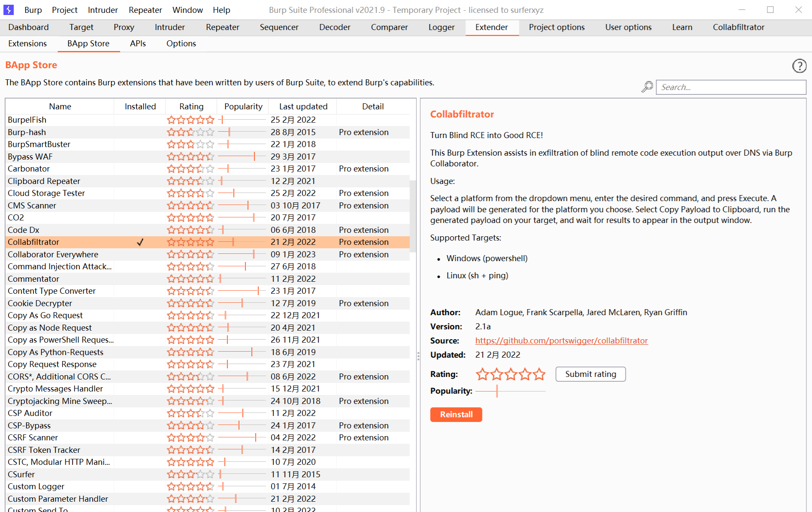Click the star rating in Collabfiltrator details
Viewport: 812px width, 512px height.
click(510, 374)
